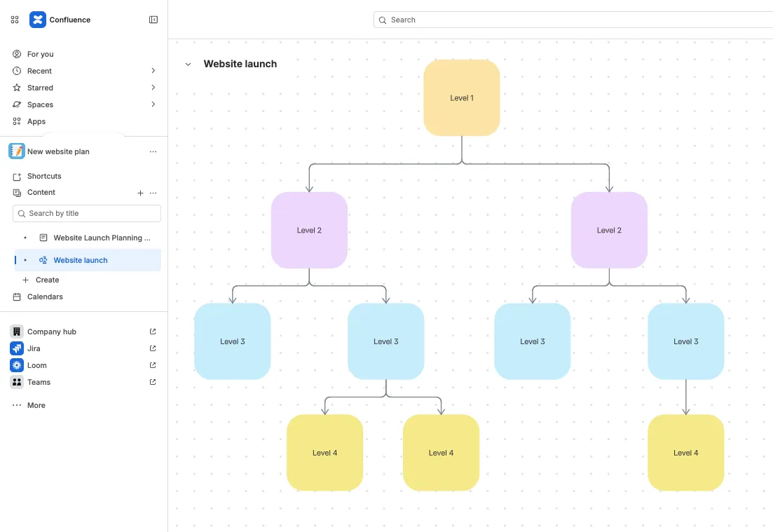Click the Loom app icon
This screenshot has height=532, width=773.
pyautogui.click(x=17, y=365)
